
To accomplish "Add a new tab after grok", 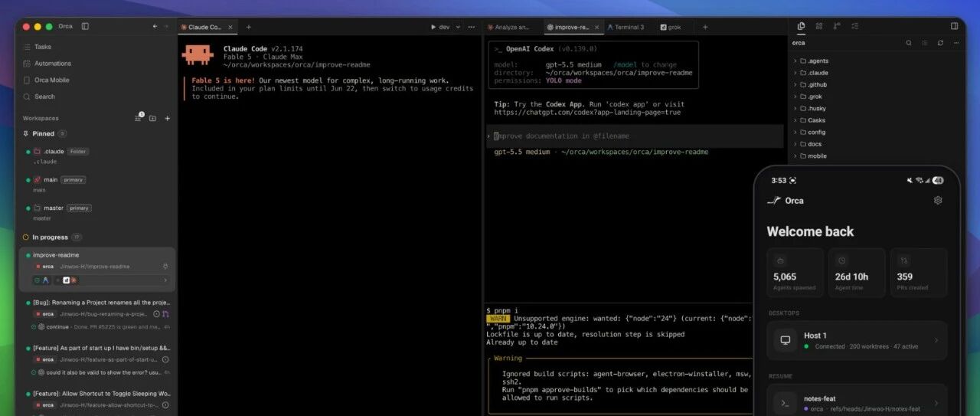I will click(x=705, y=27).
